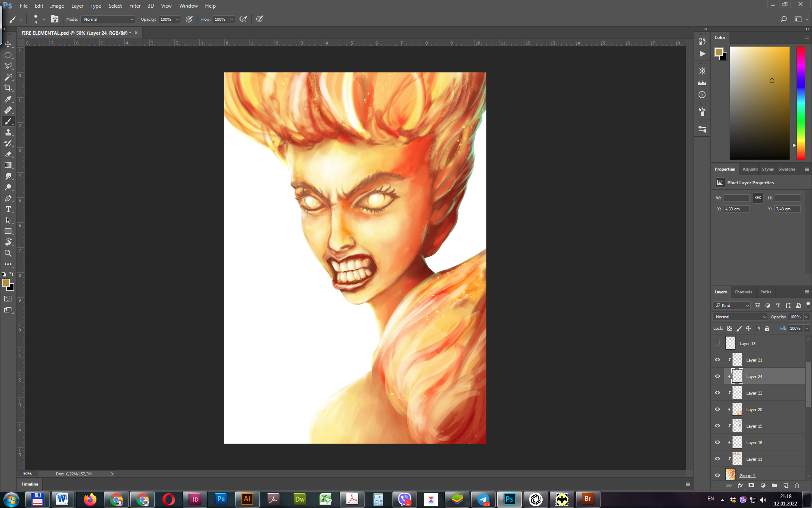Select the Elliptical Marquee tool

(8, 55)
